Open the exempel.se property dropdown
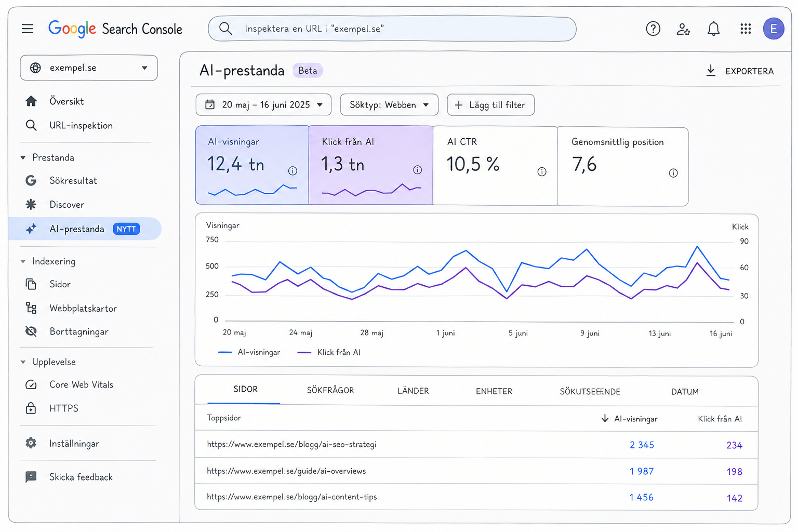The width and height of the screenshot is (798, 532). (89, 68)
